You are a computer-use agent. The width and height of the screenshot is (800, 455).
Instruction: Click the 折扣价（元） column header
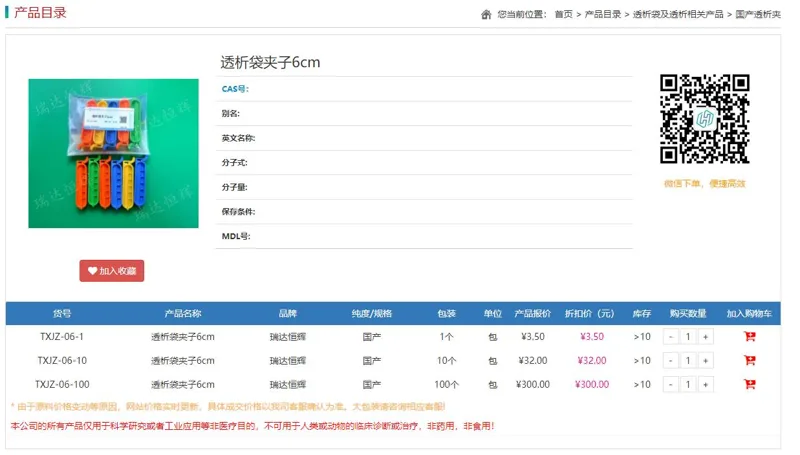tap(589, 314)
